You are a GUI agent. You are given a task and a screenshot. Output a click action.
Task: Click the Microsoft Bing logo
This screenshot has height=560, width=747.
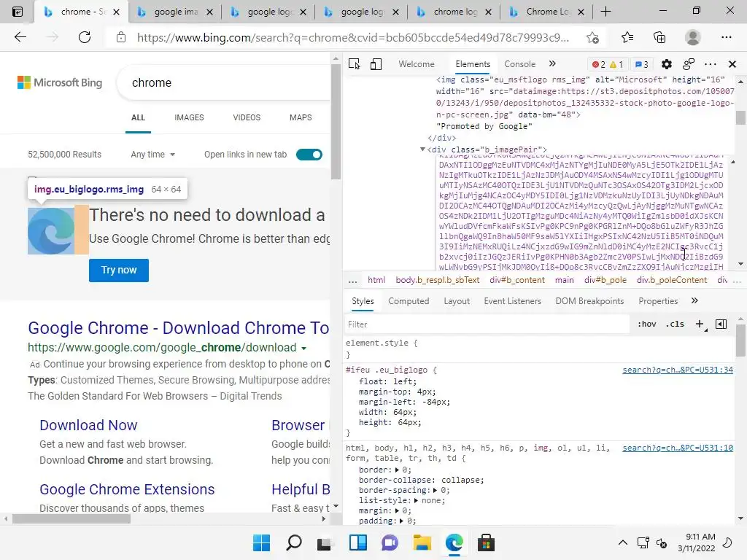click(60, 82)
